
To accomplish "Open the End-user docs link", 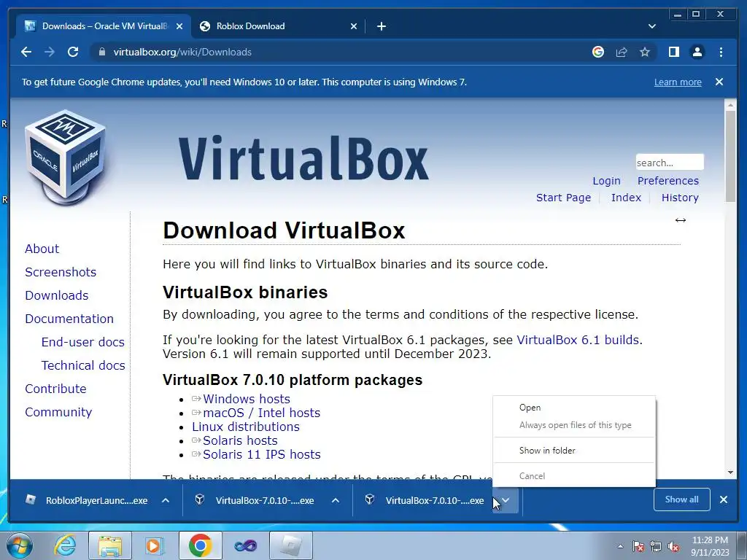I will (83, 342).
